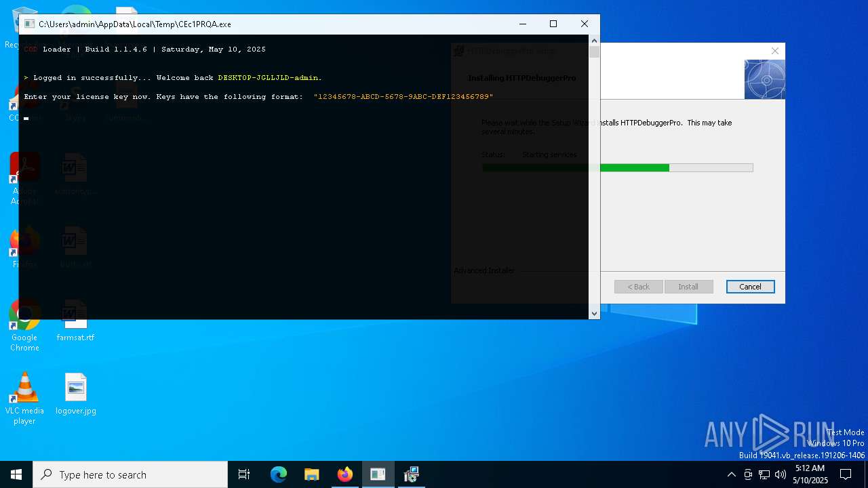Open logover.jpg image file on desktop
The height and width of the screenshot is (488, 868).
coord(75,394)
